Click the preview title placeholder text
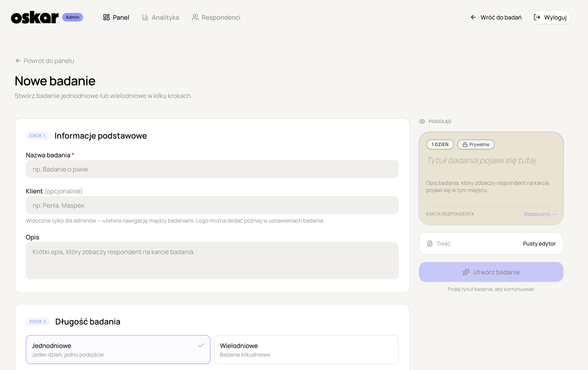 481,160
